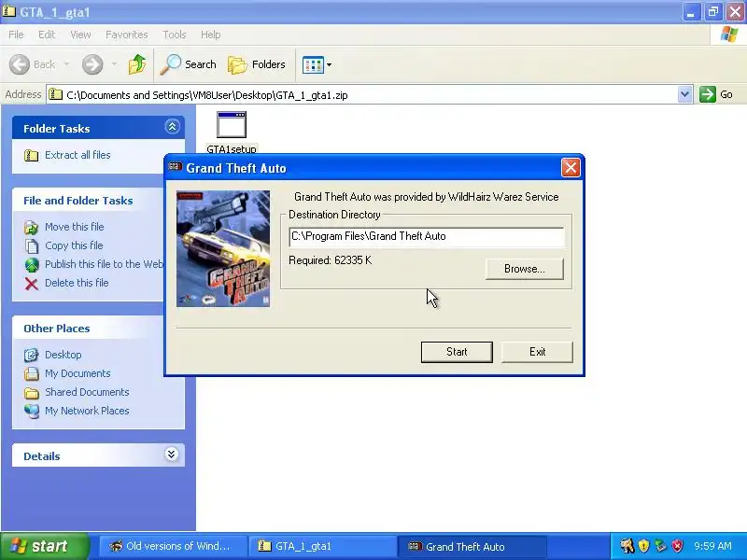This screenshot has height=560, width=747.
Task: Click the Copy this file icon
Action: [x=32, y=246]
